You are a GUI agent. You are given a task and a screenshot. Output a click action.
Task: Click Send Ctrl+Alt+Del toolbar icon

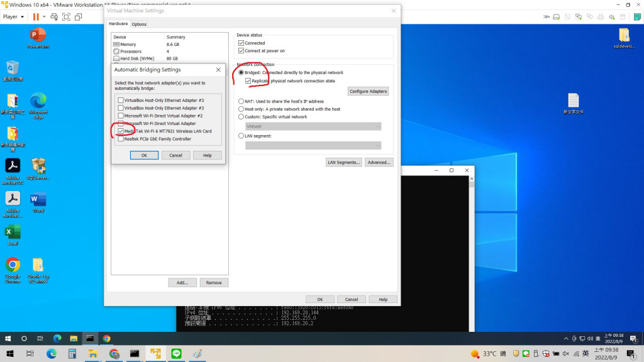pos(54,17)
